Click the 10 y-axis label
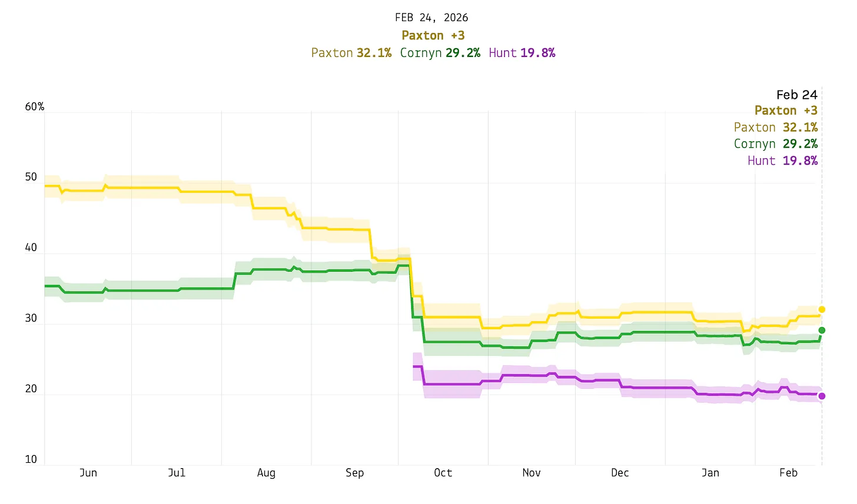The image size is (857, 504). click(x=31, y=459)
